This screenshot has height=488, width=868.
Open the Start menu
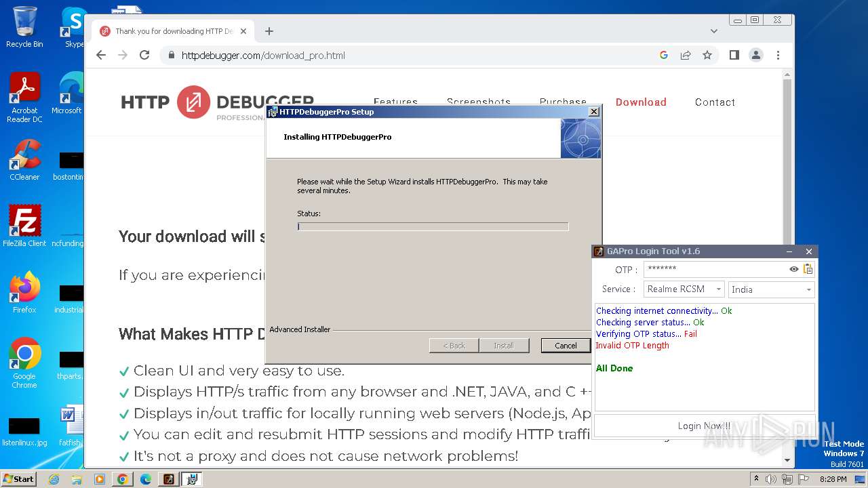tap(18, 479)
